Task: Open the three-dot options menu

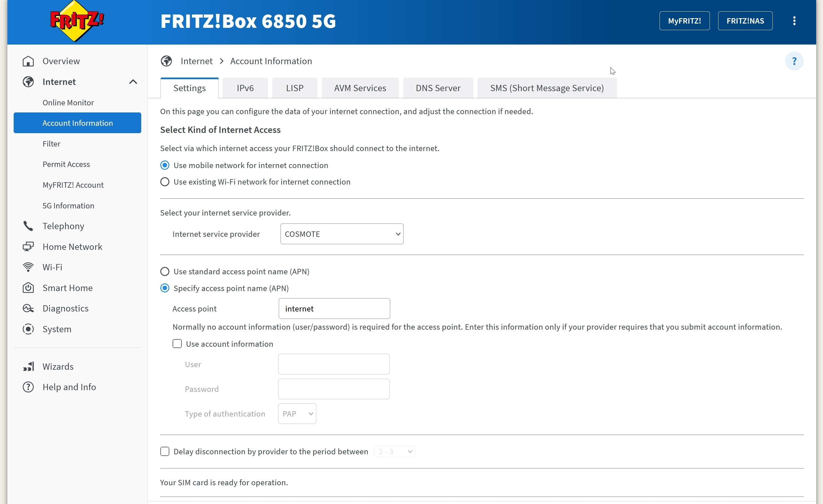Action: tap(794, 21)
